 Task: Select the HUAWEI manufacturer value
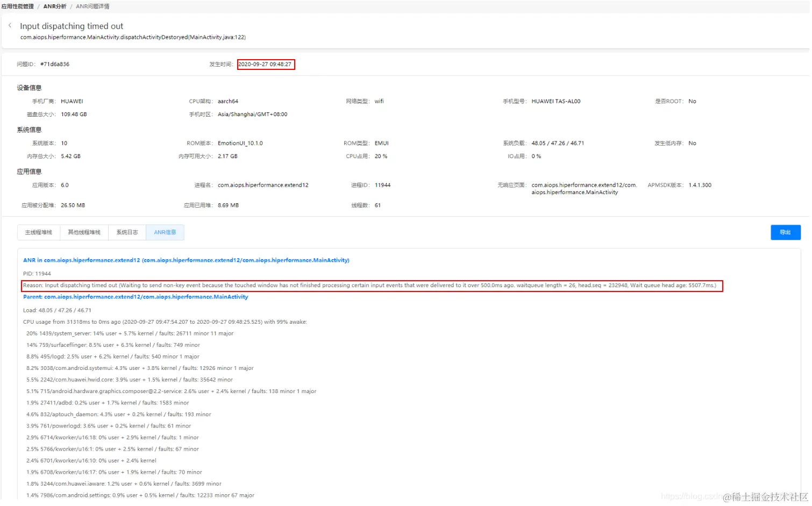point(72,101)
